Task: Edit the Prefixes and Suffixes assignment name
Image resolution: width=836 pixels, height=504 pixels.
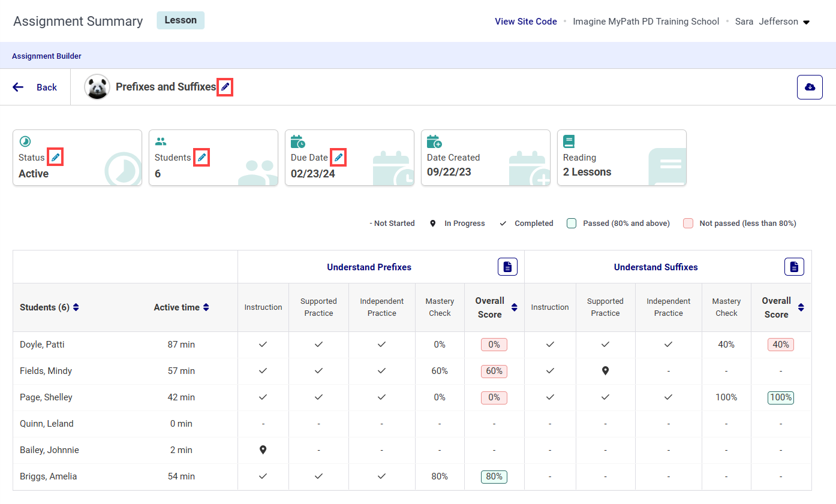Action: tap(225, 87)
